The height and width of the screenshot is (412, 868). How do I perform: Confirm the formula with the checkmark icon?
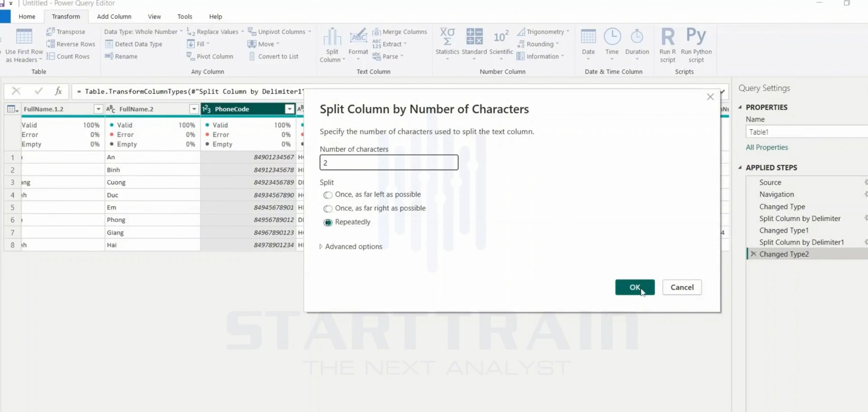[38, 91]
